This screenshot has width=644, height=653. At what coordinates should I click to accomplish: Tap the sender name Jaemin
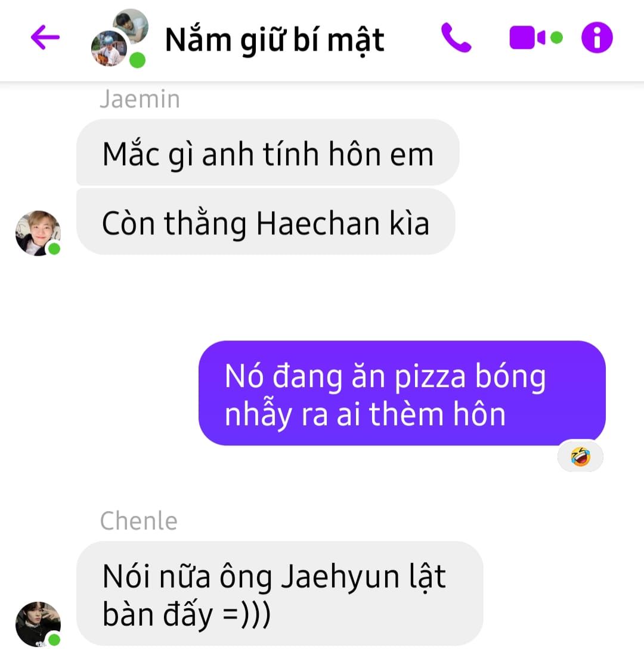[140, 99]
